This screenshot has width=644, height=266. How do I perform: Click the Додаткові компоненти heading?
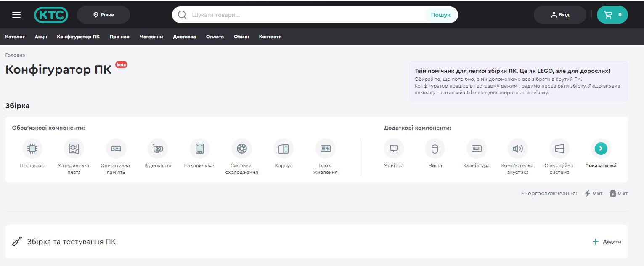click(418, 128)
